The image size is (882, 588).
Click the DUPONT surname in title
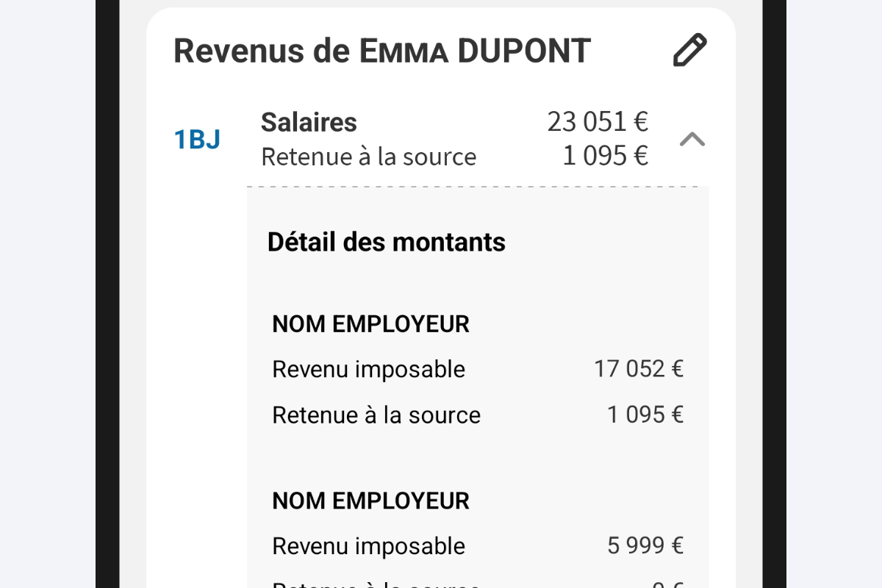524,51
